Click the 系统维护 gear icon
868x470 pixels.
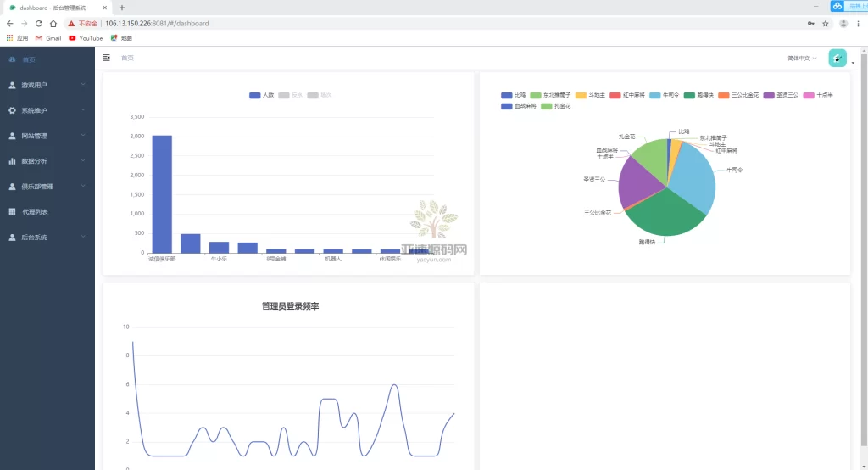[12, 110]
